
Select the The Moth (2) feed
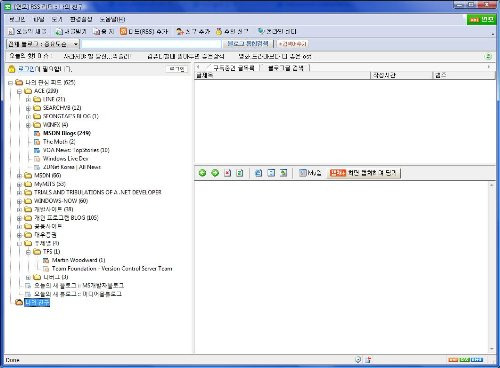[x=59, y=142]
